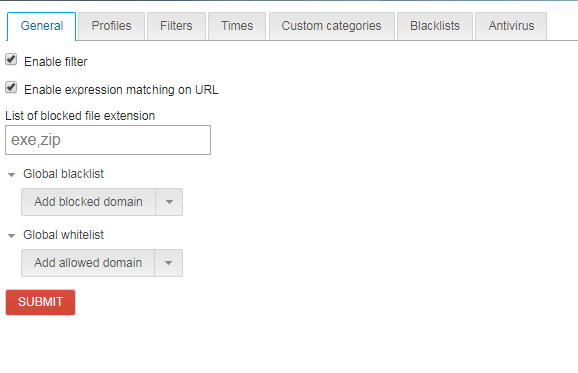Collapse the Global blacklist section arrow

11,175
